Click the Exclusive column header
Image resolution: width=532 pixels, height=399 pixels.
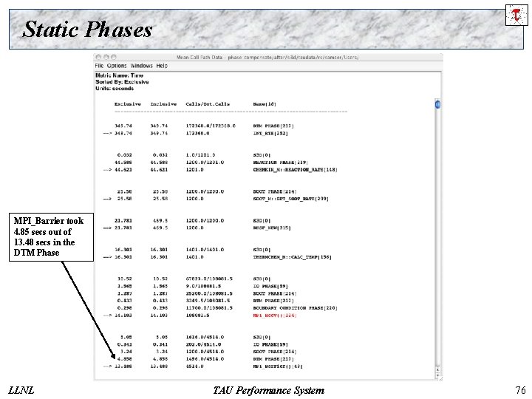[128, 104]
